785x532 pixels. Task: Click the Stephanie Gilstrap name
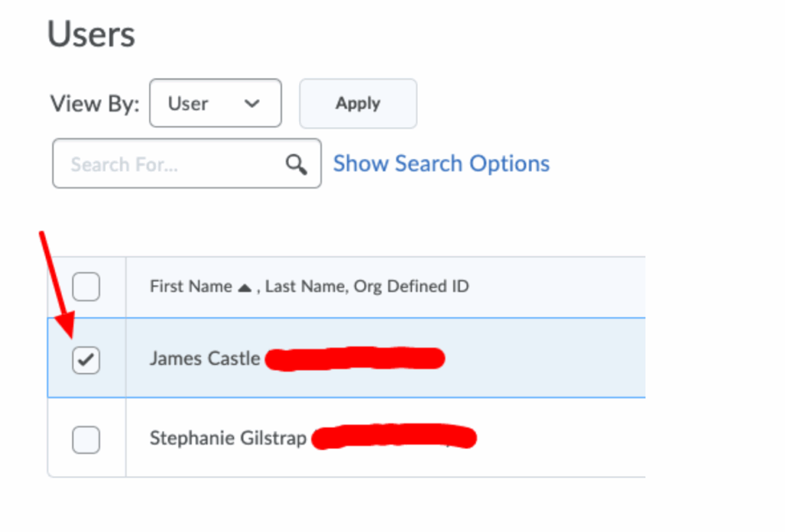pos(228,438)
